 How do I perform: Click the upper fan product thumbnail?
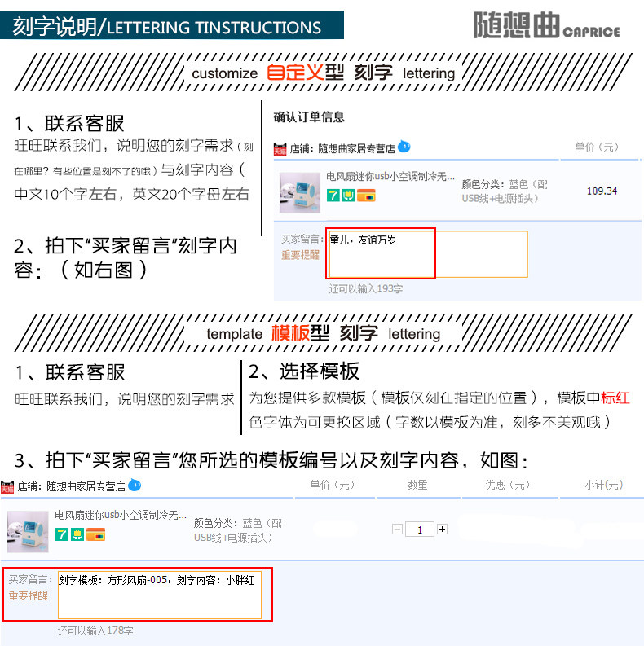[x=300, y=192]
